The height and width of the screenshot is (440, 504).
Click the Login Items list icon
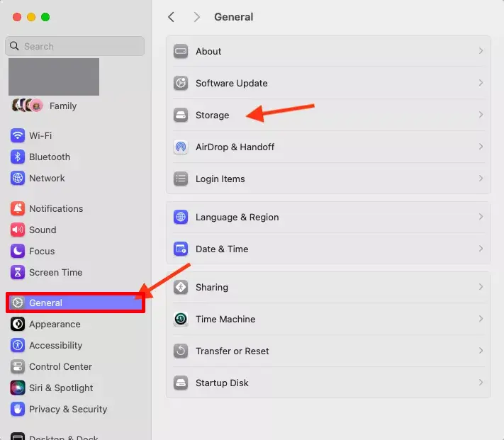[x=181, y=179]
